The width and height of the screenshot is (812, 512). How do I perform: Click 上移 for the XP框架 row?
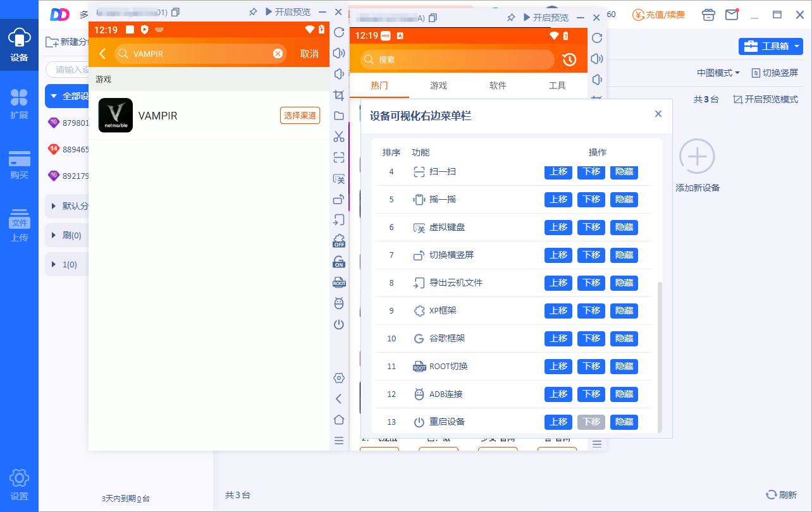558,311
